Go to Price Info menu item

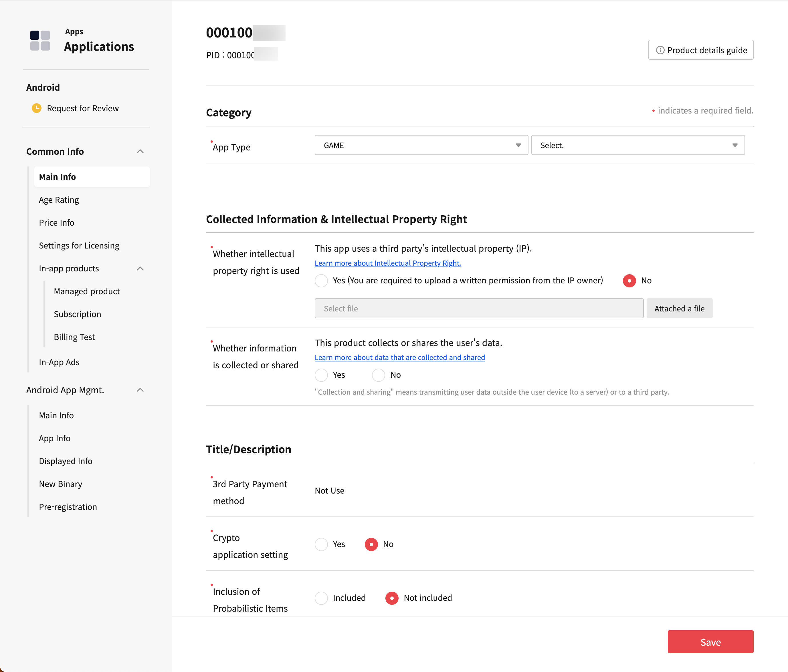click(57, 223)
